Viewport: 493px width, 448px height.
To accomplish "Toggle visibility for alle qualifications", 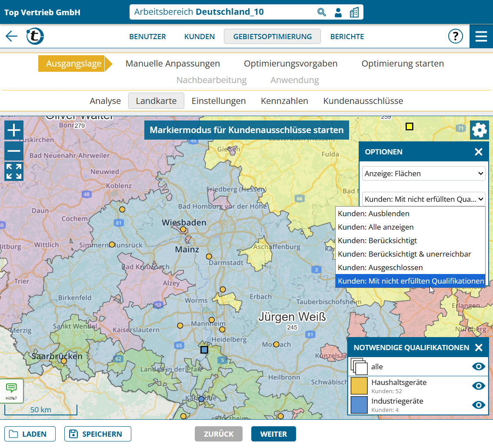I will click(x=478, y=367).
